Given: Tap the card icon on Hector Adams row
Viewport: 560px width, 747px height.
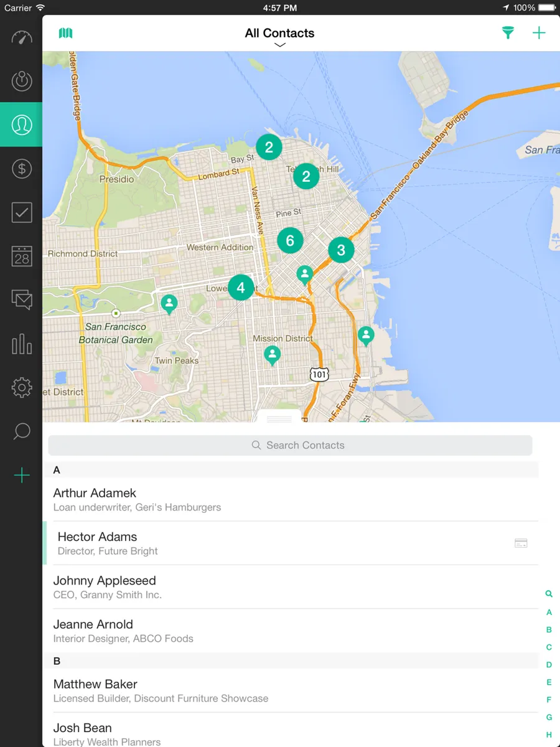Looking at the screenshot, I should (x=521, y=543).
